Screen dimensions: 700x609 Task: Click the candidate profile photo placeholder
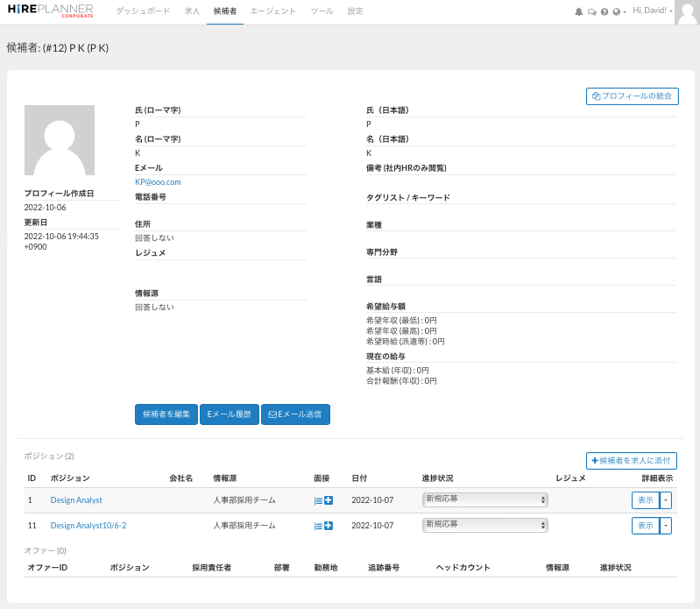[x=60, y=140]
